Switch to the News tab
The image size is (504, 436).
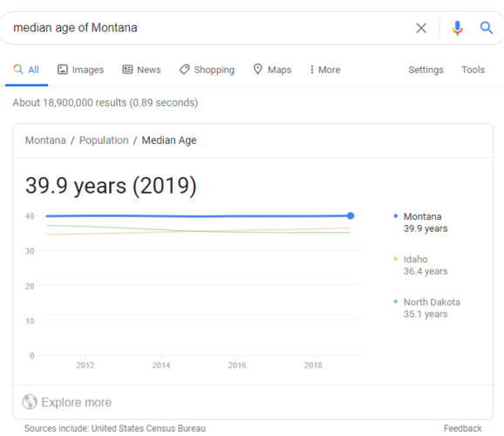tap(141, 70)
